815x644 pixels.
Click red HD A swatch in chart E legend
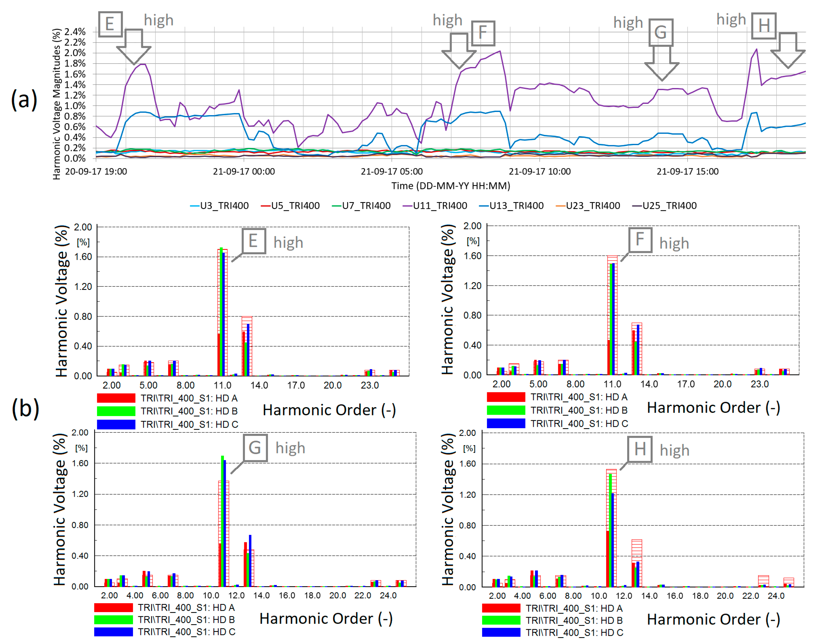(116, 398)
